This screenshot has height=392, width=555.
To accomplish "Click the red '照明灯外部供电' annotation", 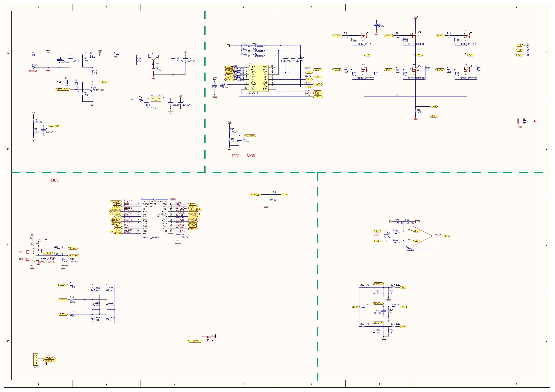I will [x=47, y=262].
